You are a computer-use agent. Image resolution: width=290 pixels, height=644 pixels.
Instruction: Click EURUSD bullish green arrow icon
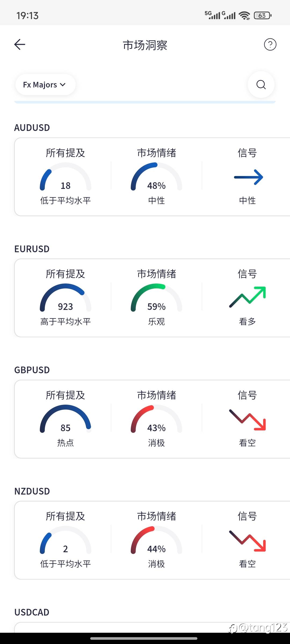[248, 297]
